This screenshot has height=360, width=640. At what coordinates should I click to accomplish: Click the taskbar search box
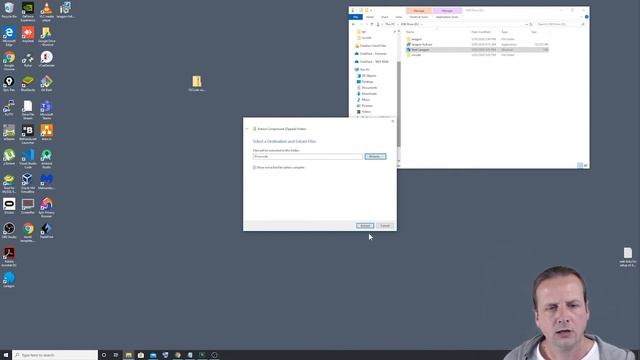pyautogui.click(x=55, y=355)
